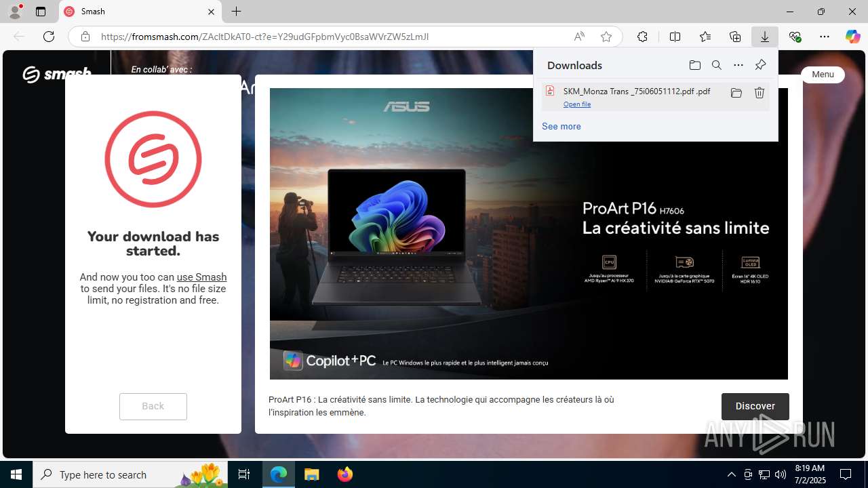Click the red Smash circle logo

pos(153,159)
